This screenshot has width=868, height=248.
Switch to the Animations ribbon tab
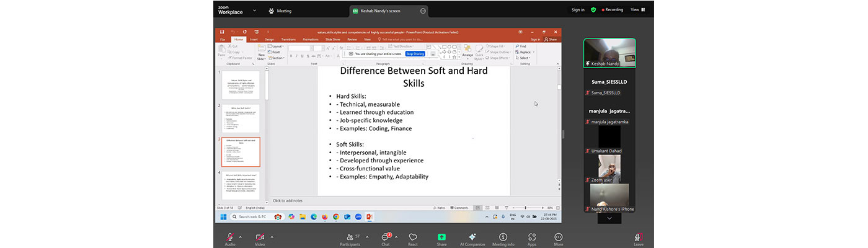[311, 39]
